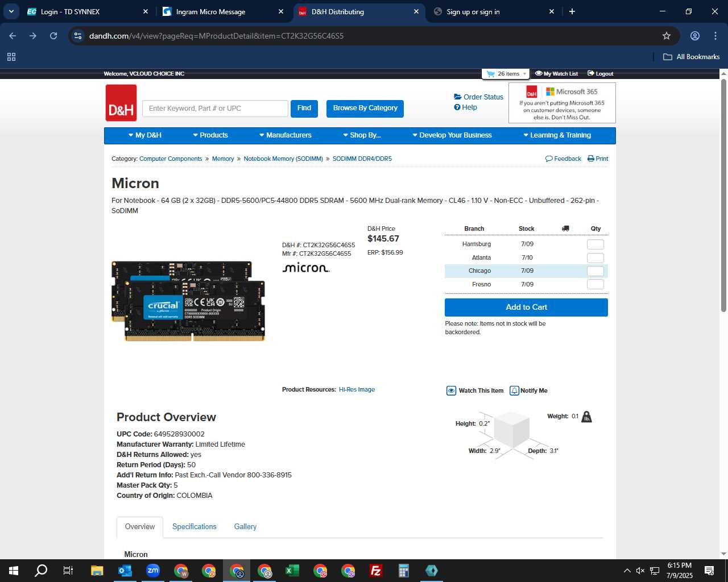This screenshot has width=728, height=582.
Task: Click the D&H logo
Action: pos(121,103)
